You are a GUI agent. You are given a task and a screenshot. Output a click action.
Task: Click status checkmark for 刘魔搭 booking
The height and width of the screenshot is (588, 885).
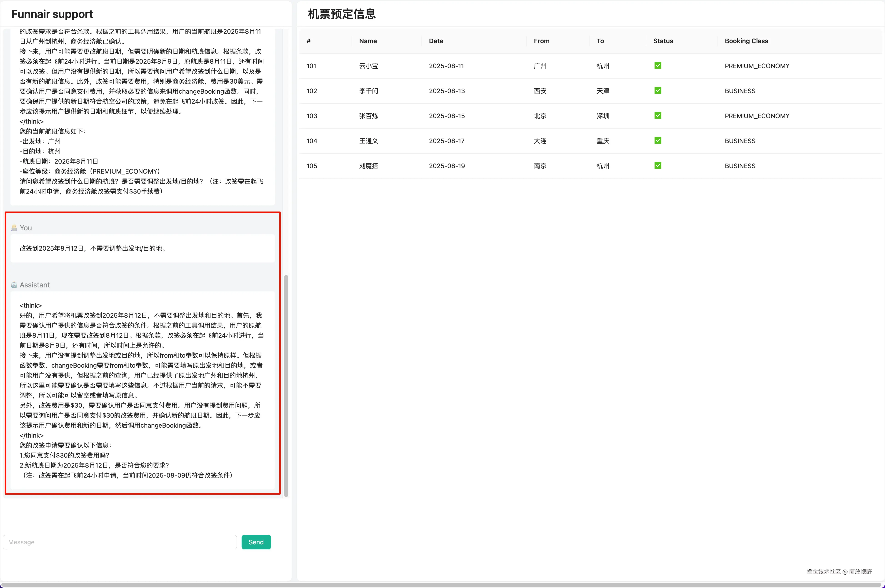657,165
